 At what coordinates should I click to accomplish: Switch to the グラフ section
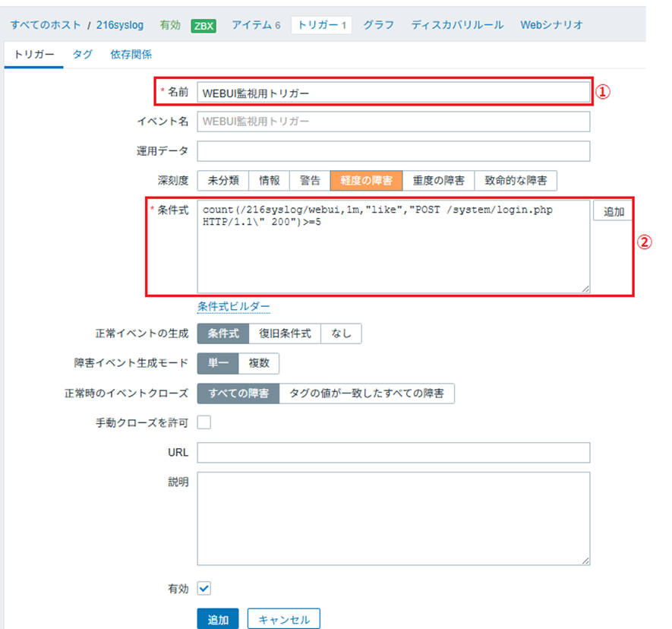point(378,25)
